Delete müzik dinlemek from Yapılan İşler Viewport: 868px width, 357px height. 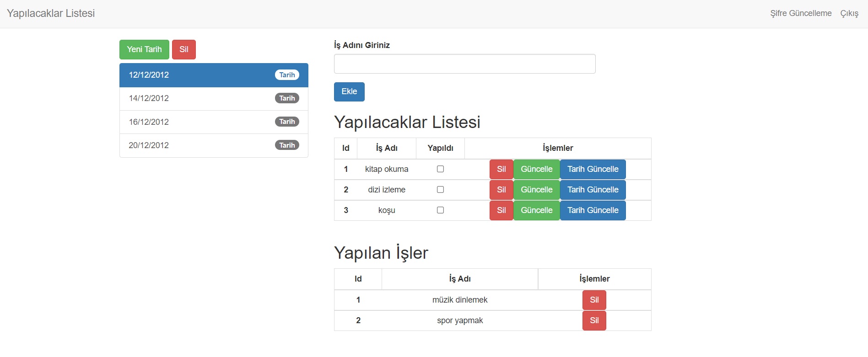(593, 300)
